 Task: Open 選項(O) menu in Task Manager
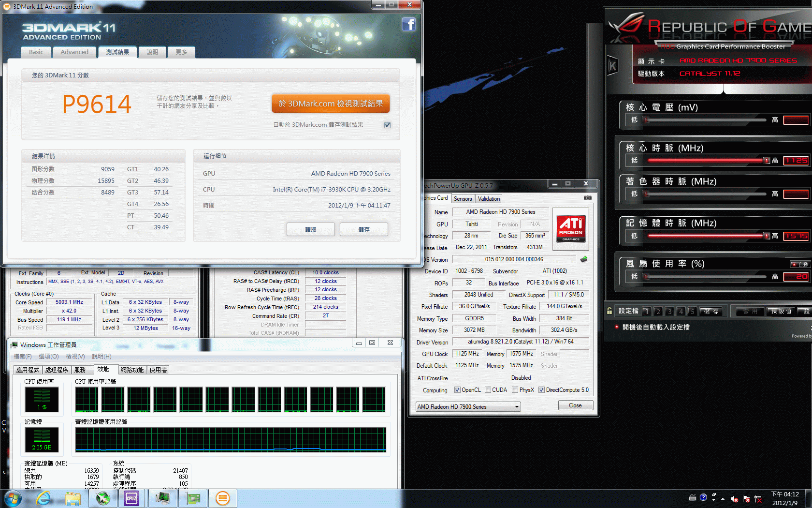[x=48, y=357]
